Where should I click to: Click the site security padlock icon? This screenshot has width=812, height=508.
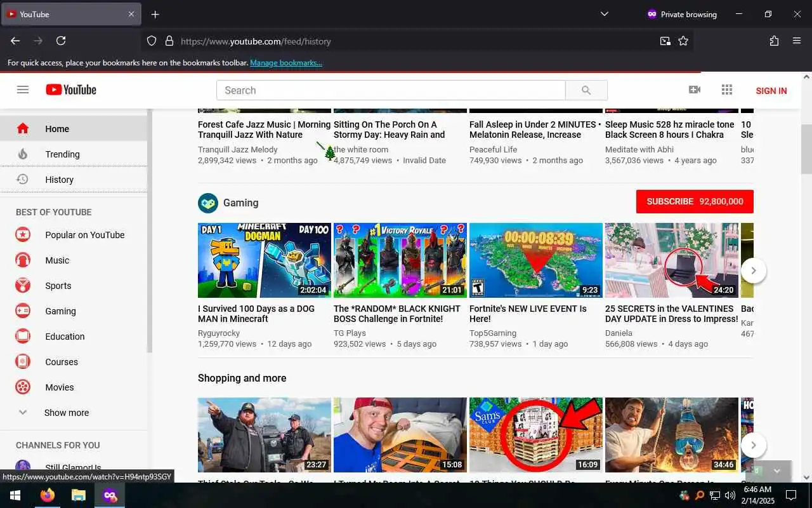pyautogui.click(x=169, y=41)
